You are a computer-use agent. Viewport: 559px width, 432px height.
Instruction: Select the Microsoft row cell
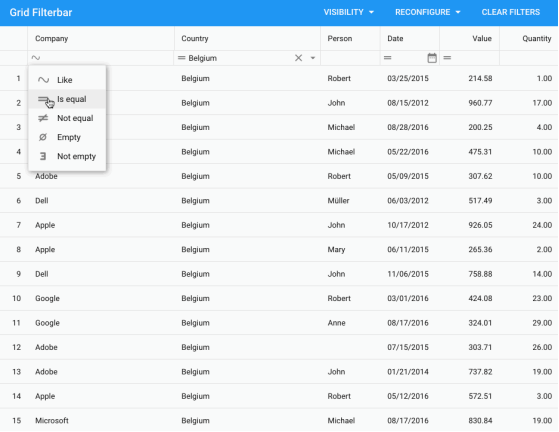pos(52,421)
